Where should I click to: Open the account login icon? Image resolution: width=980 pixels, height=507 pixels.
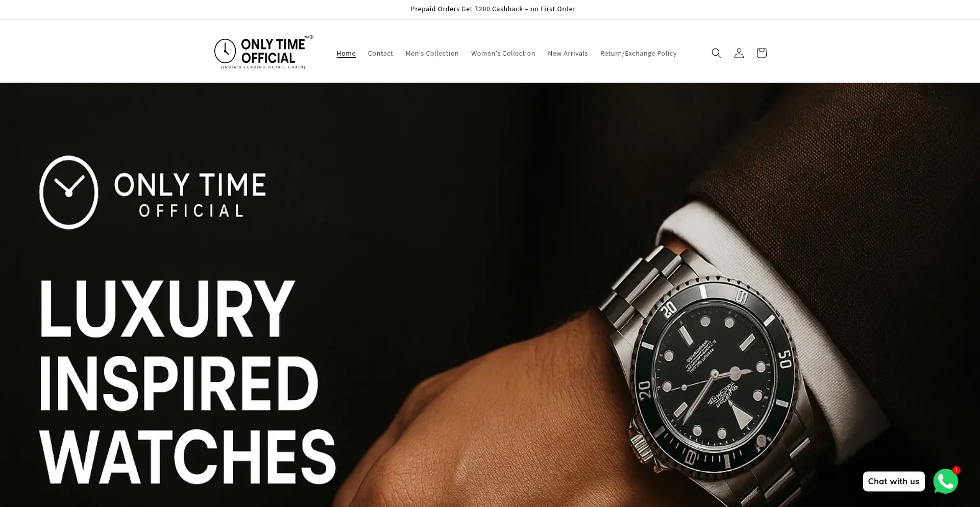pyautogui.click(x=739, y=53)
